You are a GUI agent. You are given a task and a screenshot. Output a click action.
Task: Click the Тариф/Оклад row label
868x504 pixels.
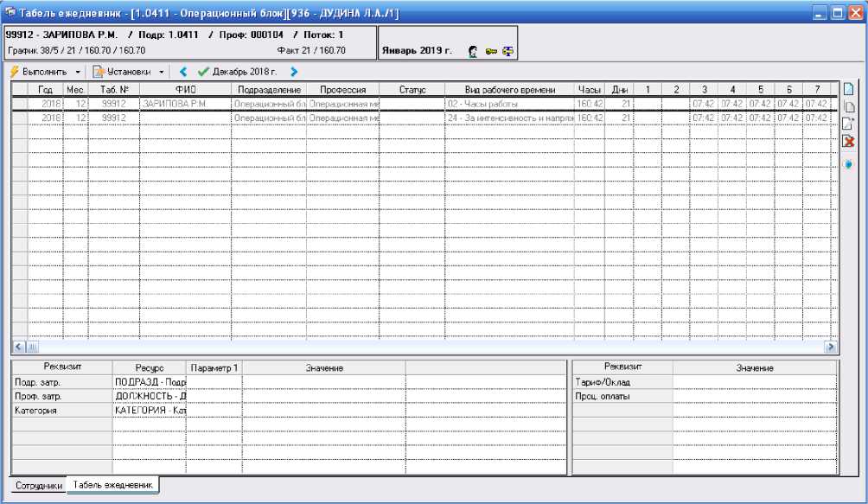[622, 382]
